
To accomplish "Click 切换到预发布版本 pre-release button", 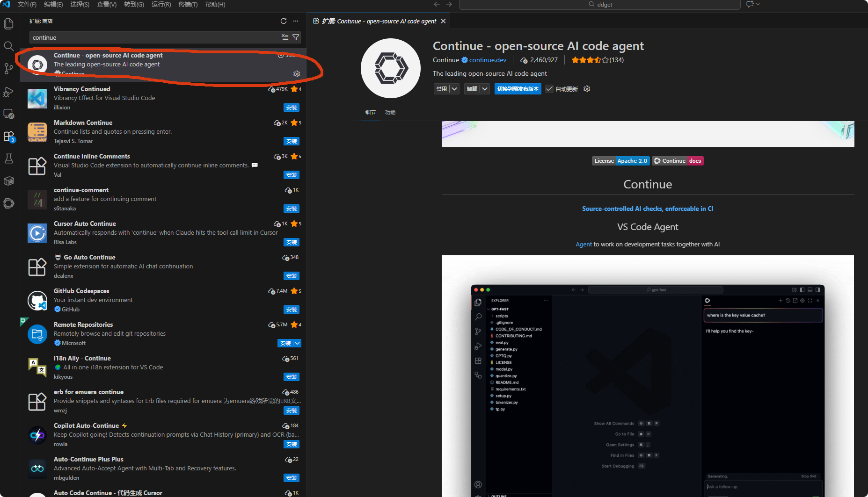I will point(518,89).
